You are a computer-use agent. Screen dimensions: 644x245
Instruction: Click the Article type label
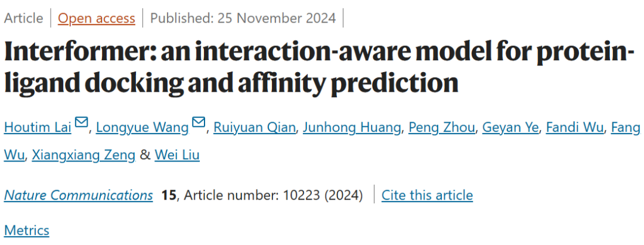coord(24,18)
